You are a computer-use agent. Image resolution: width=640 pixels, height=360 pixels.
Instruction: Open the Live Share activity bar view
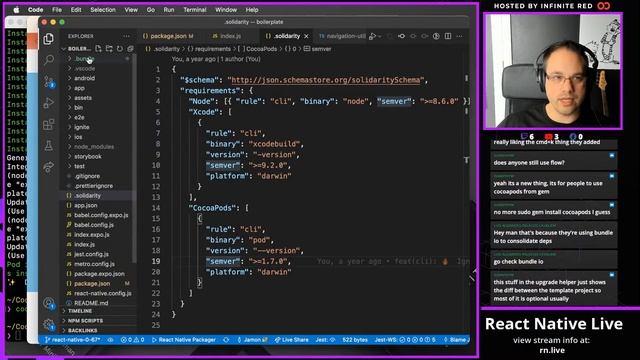point(49,167)
